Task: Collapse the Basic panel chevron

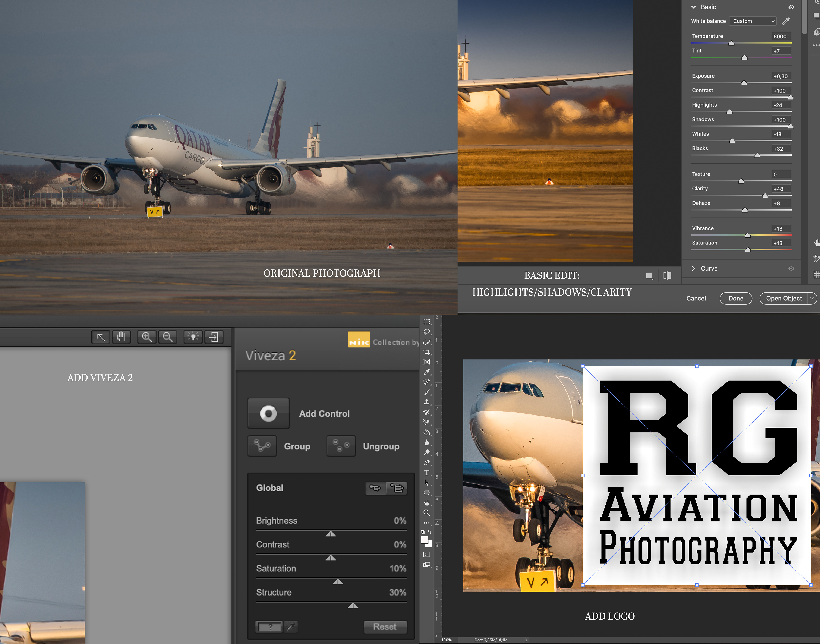Action: pyautogui.click(x=693, y=7)
